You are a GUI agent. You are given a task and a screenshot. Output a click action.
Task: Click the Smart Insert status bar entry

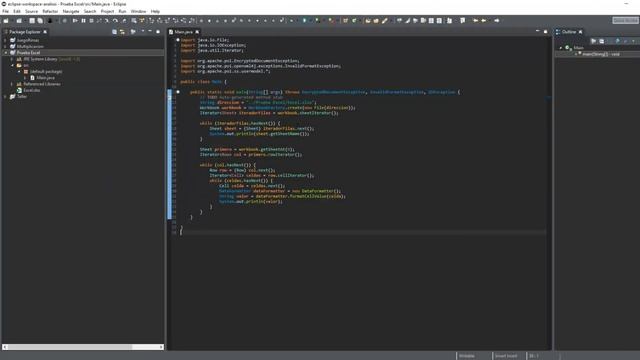click(506, 356)
